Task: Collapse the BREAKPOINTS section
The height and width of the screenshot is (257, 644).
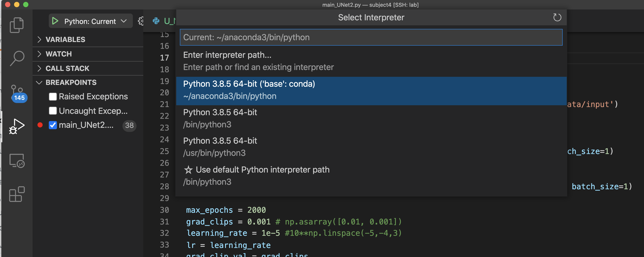Action: click(x=71, y=82)
